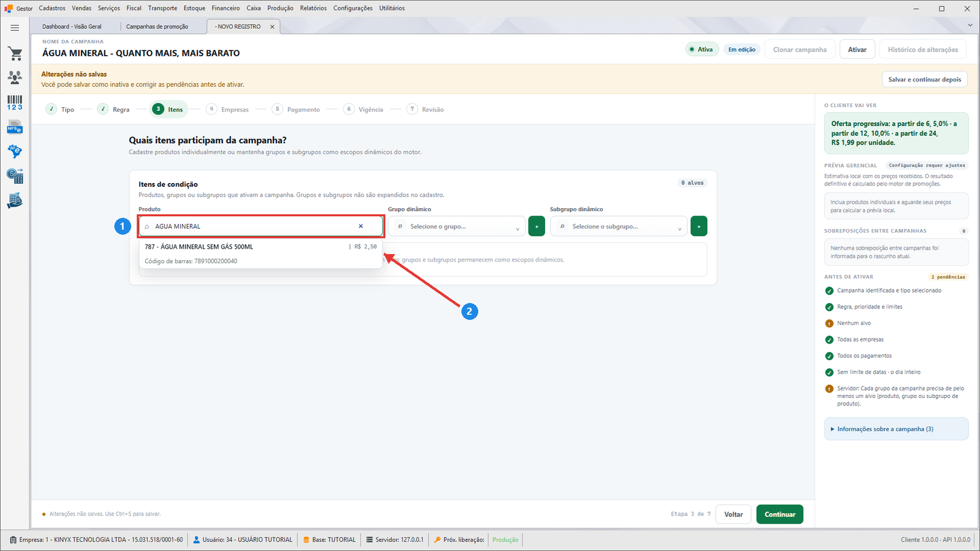This screenshot has height=551, width=980.
Task: Click the campaign name ÁGUA MINERAL field
Action: tap(141, 53)
